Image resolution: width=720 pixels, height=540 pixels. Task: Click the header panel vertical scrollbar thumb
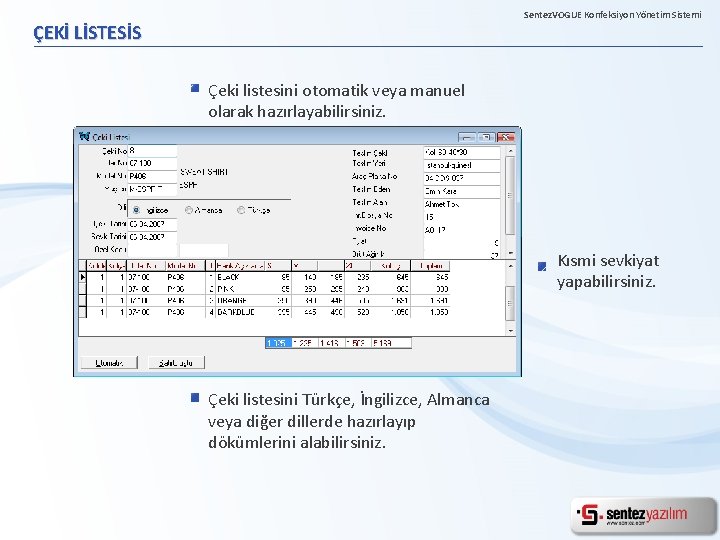(510, 195)
